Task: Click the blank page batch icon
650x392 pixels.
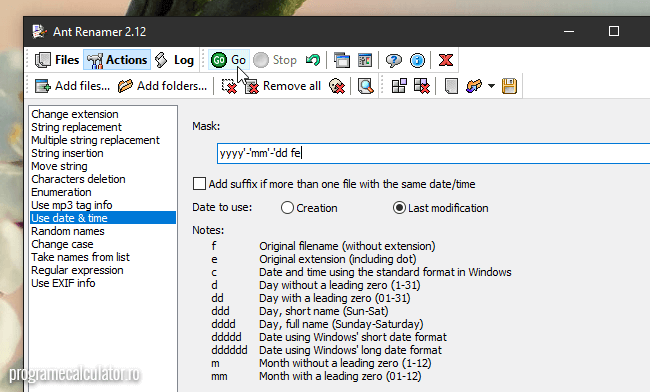Action: point(451,86)
